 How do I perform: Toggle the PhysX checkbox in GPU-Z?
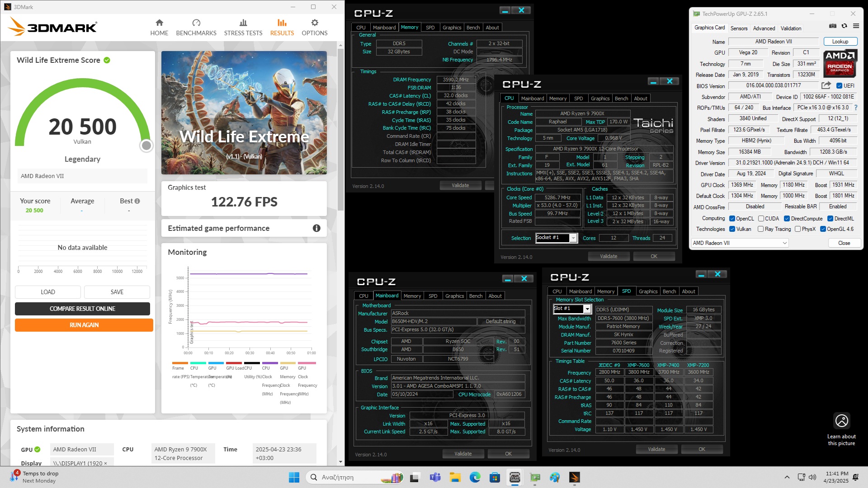[797, 229]
